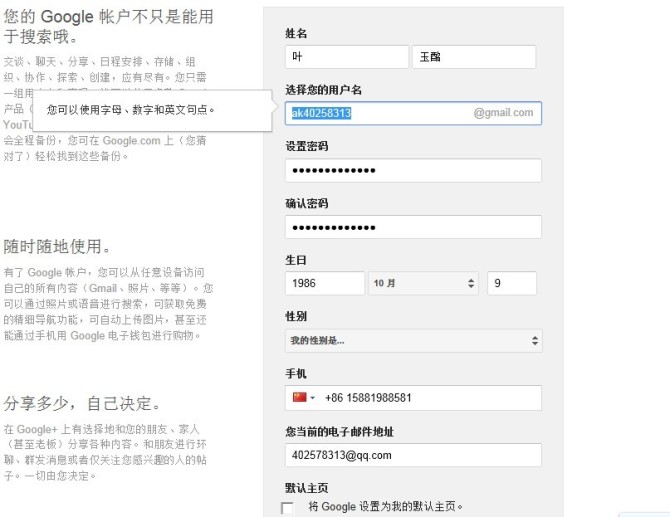
Task: Click the phone number field +86 15881988581
Action: (413, 398)
